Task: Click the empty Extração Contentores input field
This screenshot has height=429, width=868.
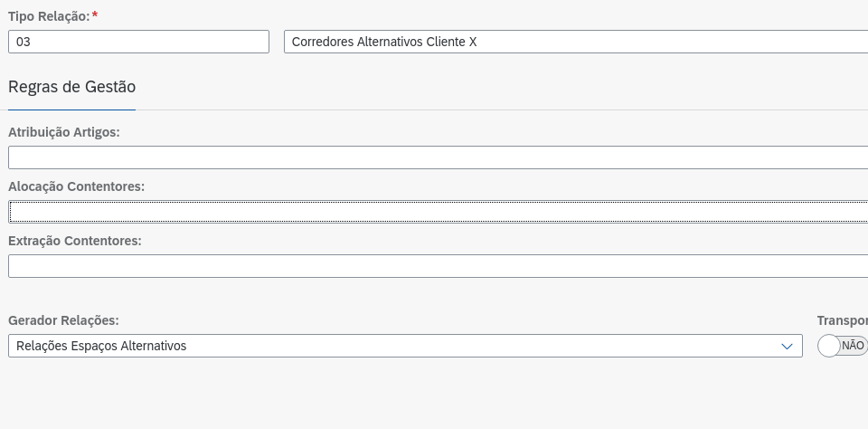Action: pyautogui.click(x=438, y=266)
